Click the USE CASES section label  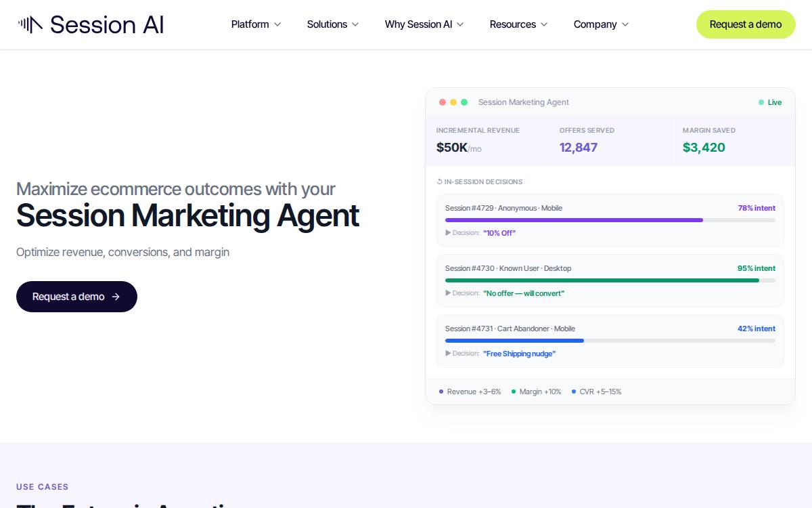click(43, 486)
